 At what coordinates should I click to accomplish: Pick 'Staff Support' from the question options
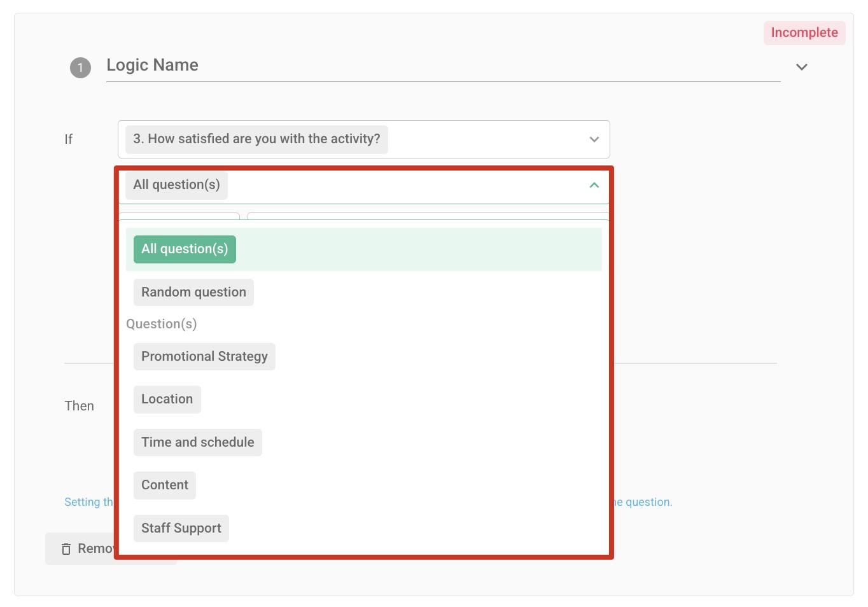[x=181, y=528]
